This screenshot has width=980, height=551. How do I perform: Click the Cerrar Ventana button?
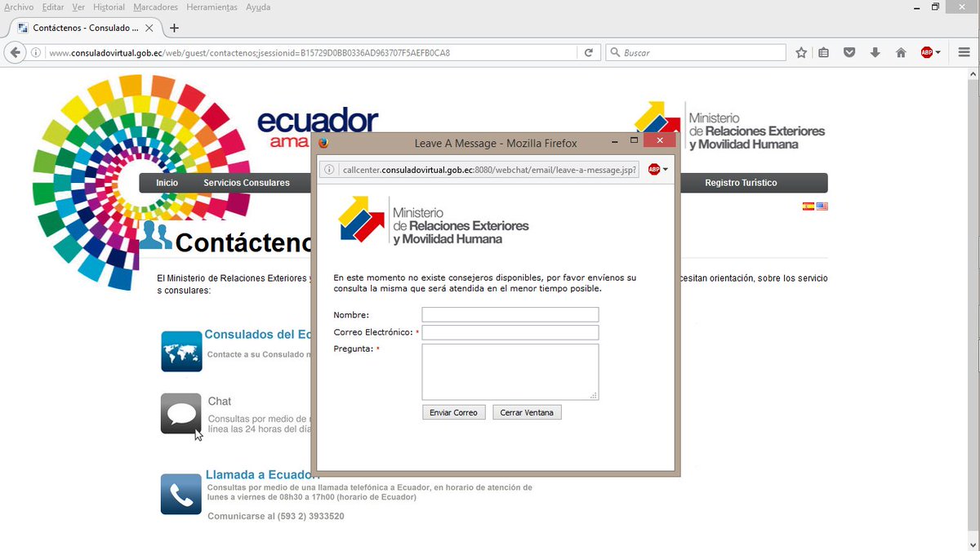coord(527,412)
